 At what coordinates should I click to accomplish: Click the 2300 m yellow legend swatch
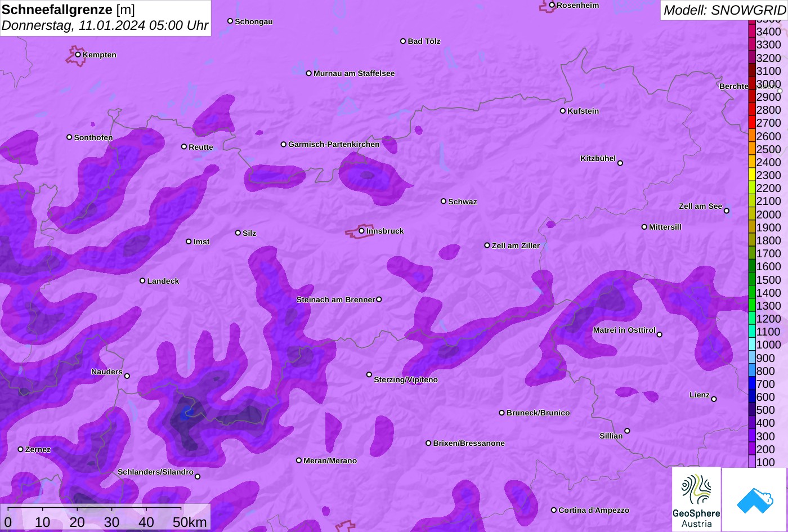[752, 176]
